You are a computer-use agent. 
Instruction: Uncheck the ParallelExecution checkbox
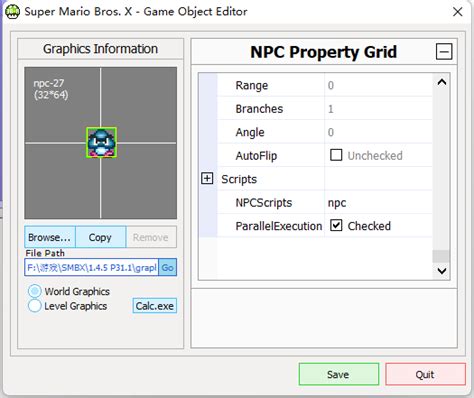[336, 225]
